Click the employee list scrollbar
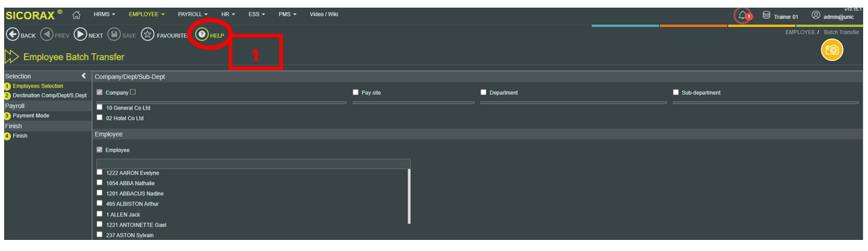The image size is (868, 251). (x=409, y=196)
